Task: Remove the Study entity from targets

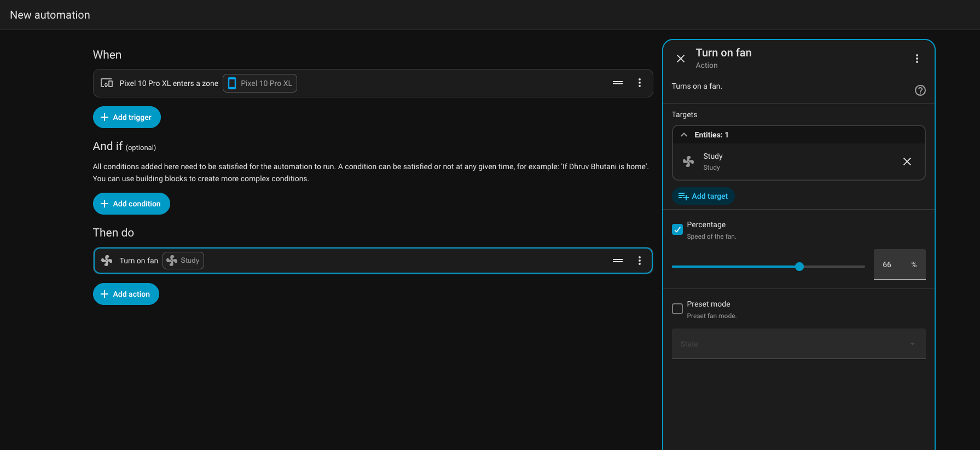Action: pyautogui.click(x=907, y=161)
